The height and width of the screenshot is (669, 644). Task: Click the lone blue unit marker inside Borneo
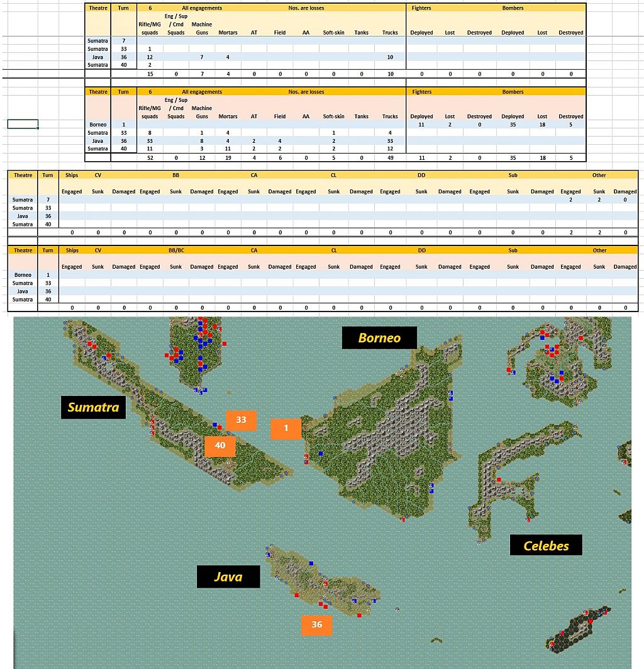coord(321,454)
